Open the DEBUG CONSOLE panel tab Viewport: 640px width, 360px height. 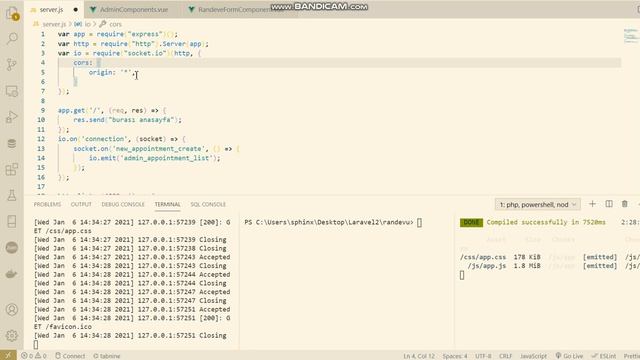123,204
